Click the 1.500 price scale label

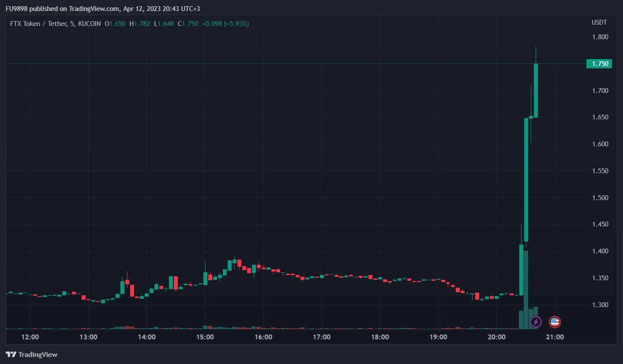tap(600, 198)
